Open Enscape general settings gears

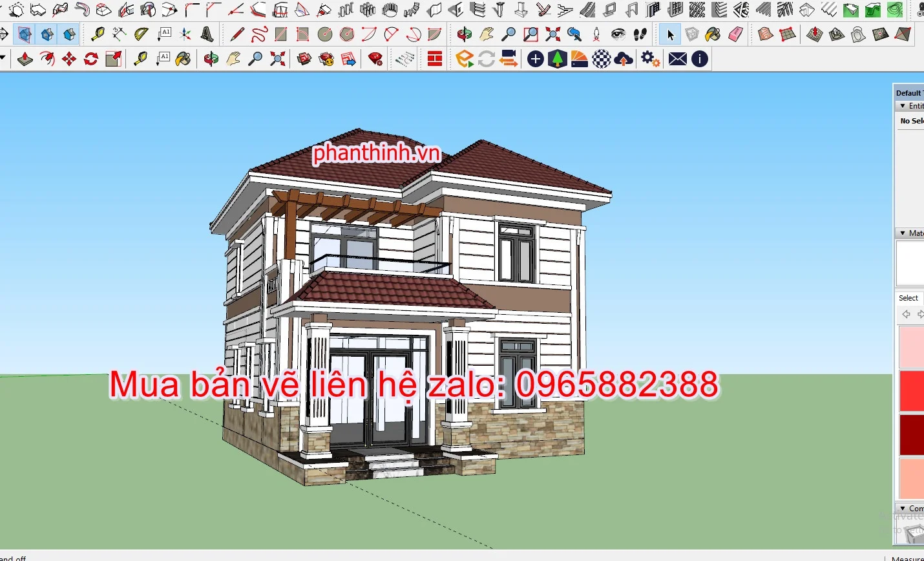click(x=651, y=59)
